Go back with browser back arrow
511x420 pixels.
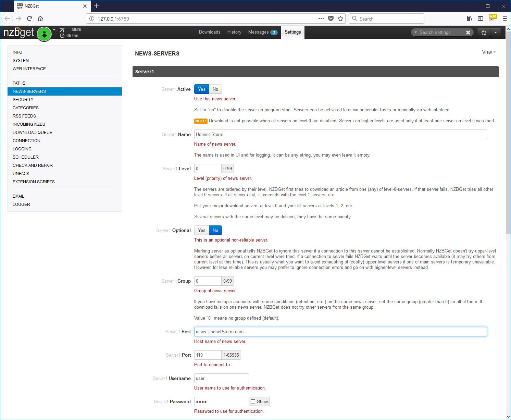point(8,18)
